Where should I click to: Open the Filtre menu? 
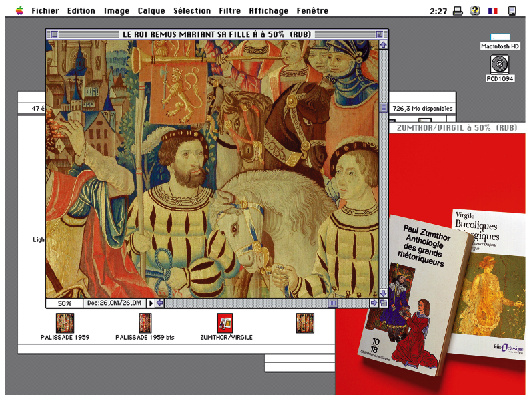click(x=230, y=11)
